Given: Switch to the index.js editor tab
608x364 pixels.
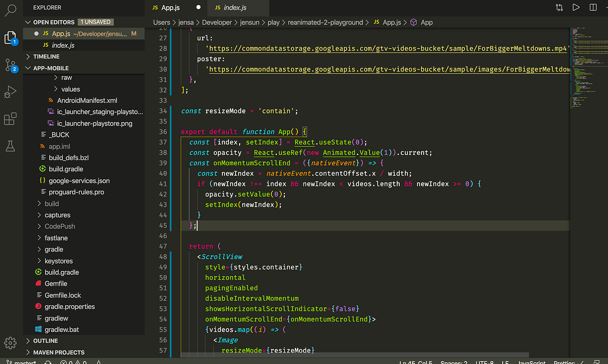Looking at the screenshot, I should [235, 8].
